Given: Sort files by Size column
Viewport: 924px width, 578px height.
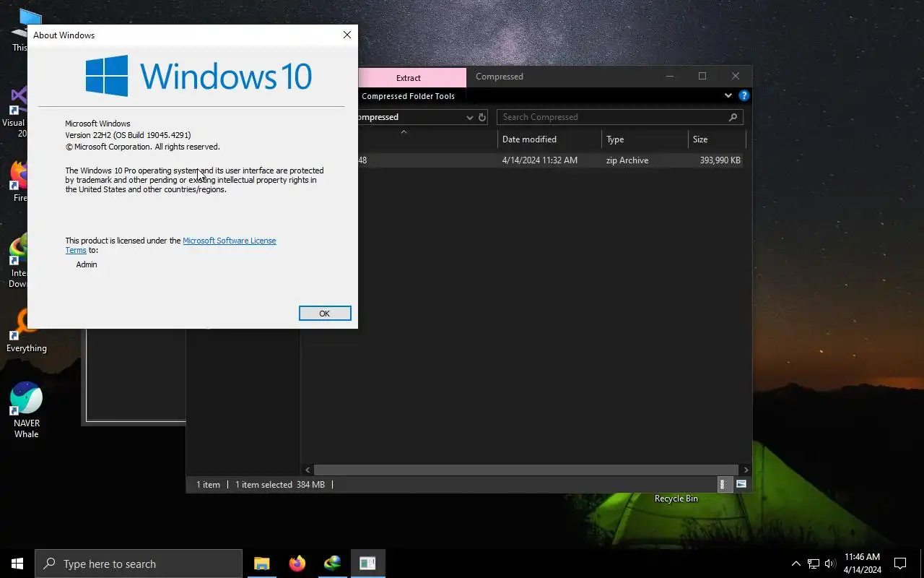Looking at the screenshot, I should pyautogui.click(x=717, y=139).
